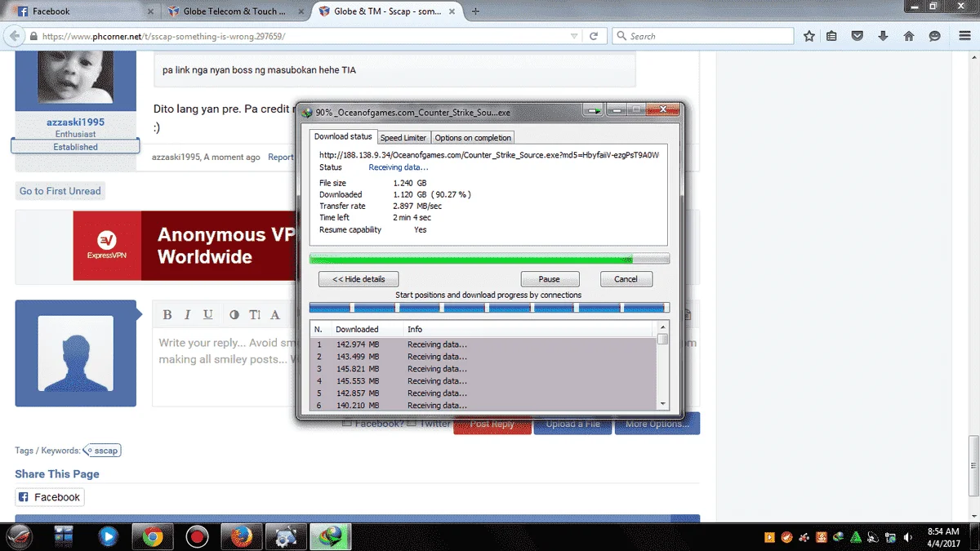Click the Italic icon in reply editor
The height and width of the screenshot is (551, 980).
(187, 315)
